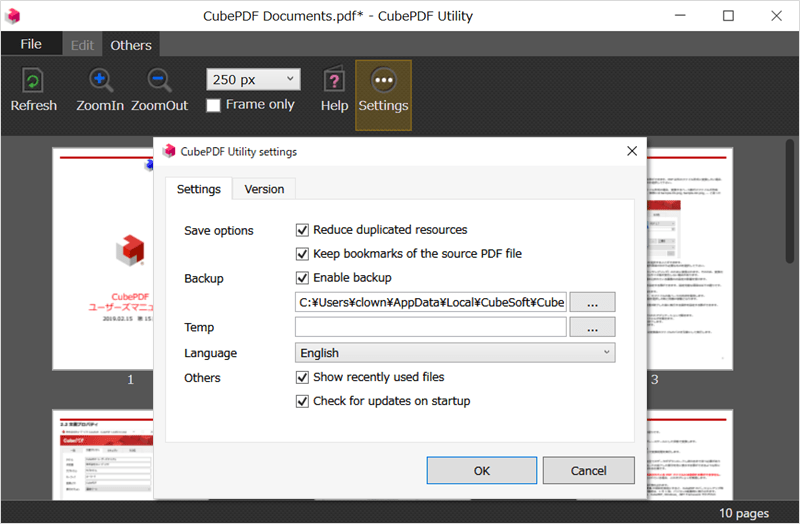The width and height of the screenshot is (800, 524).
Task: Open the Help icon
Action: (334, 80)
